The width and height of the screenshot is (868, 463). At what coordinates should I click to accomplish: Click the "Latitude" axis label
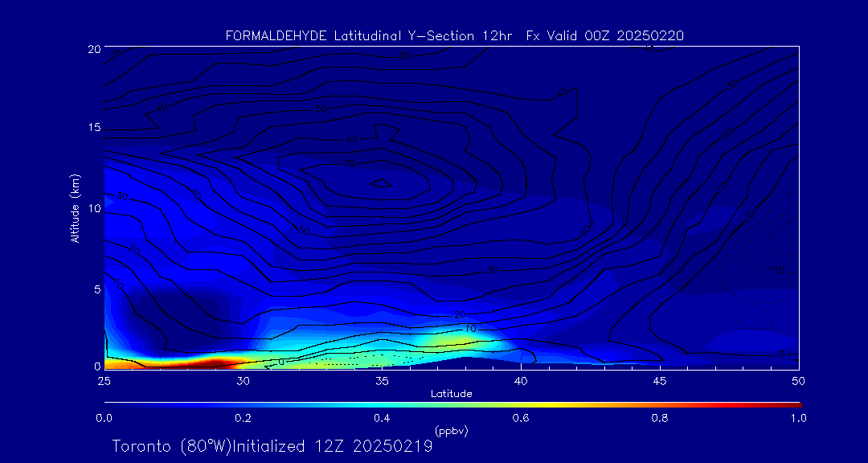452,394
